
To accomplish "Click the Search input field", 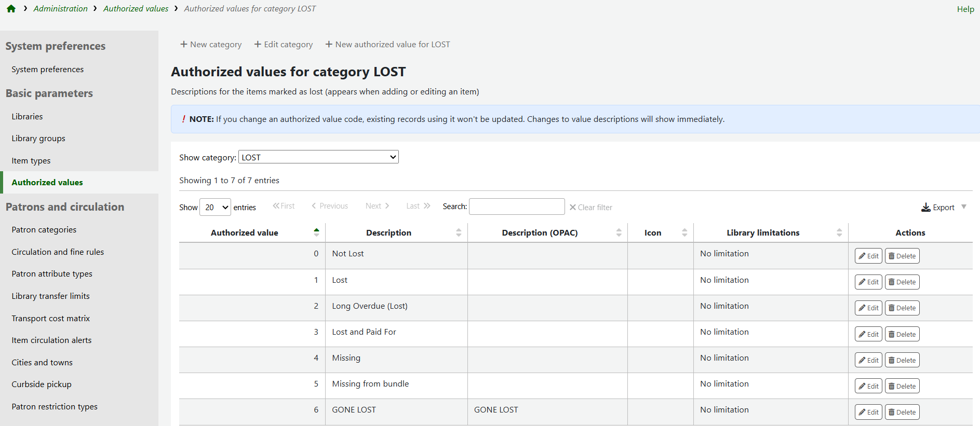I will pos(516,207).
